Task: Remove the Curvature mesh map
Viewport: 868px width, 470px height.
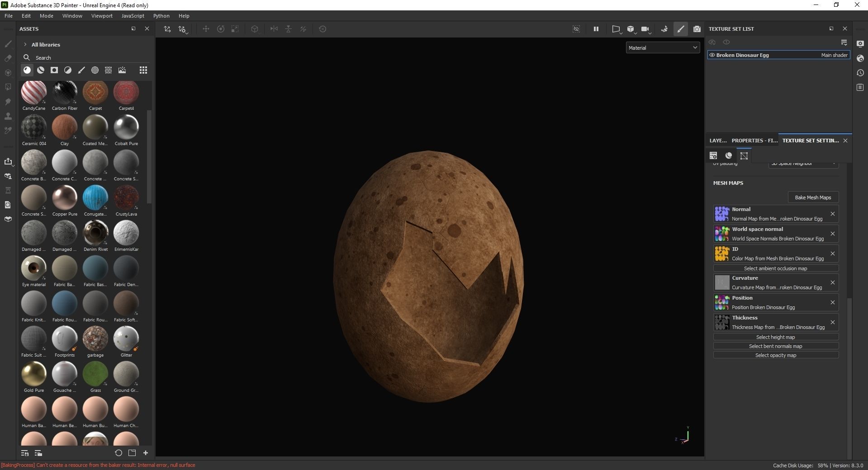Action: (x=833, y=282)
